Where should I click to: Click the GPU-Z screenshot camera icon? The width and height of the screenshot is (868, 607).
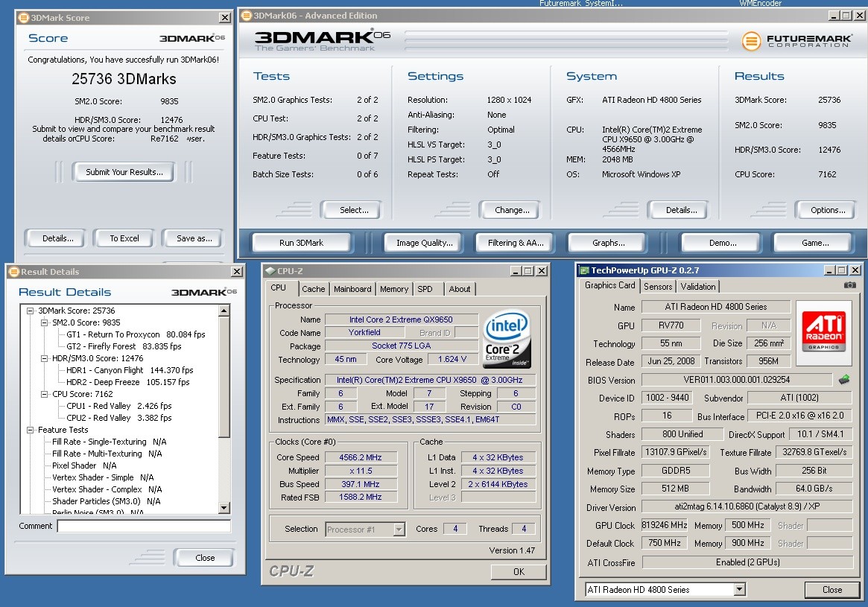849,285
